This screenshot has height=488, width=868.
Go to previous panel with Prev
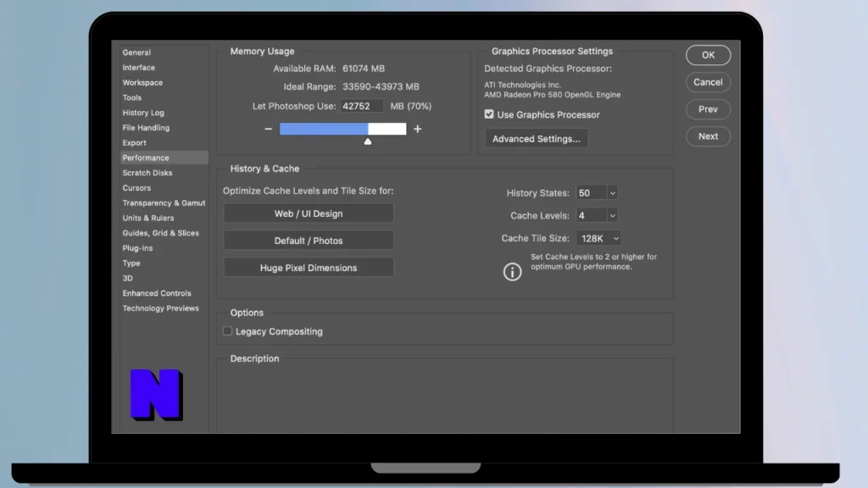tap(708, 109)
